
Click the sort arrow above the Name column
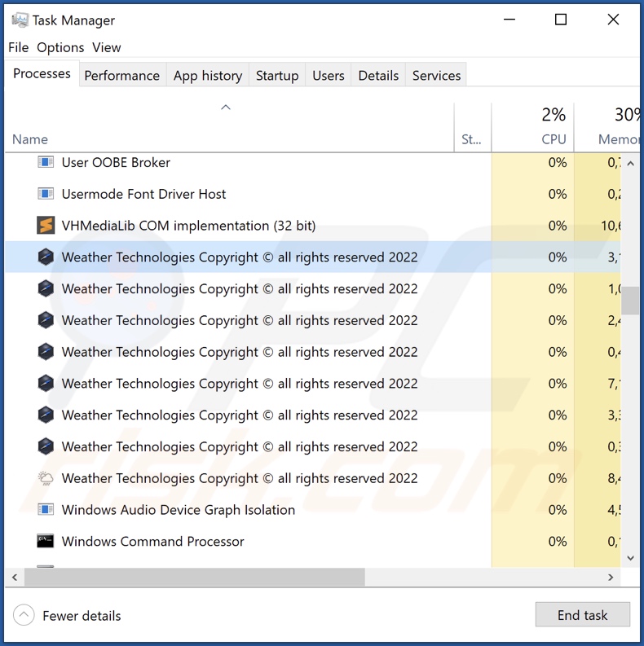click(226, 108)
